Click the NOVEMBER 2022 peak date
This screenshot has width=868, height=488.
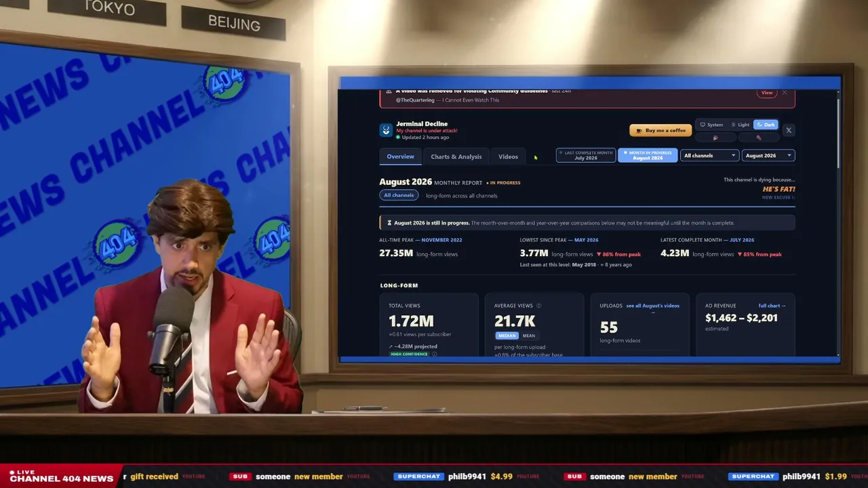coord(441,240)
